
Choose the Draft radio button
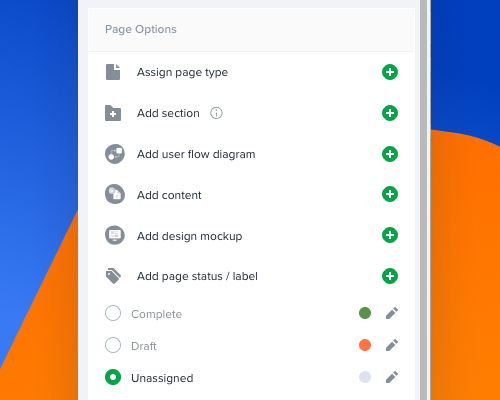(113, 345)
